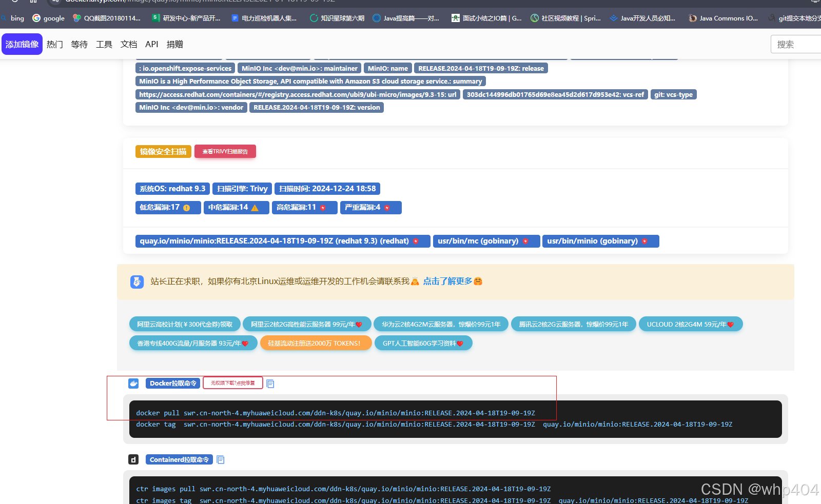Open the 社区视频教程 Spring bookmark
Viewport: 821px width, 504px height.
tap(565, 18)
